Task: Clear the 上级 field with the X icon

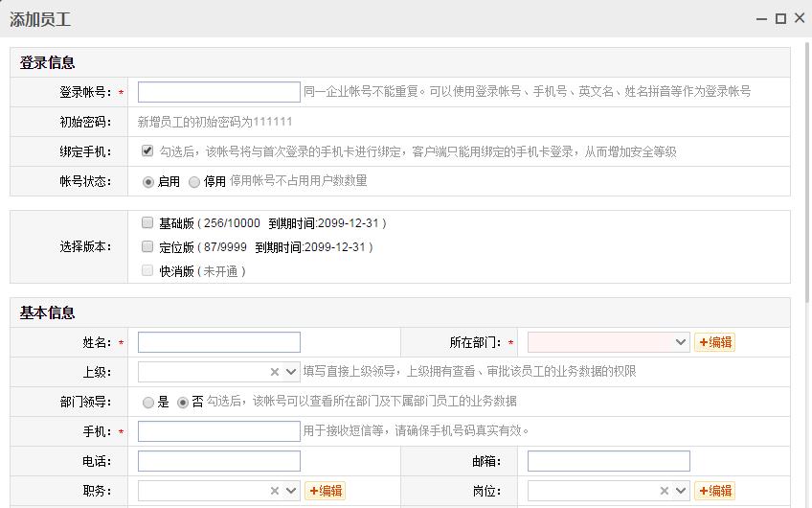Action: click(275, 372)
